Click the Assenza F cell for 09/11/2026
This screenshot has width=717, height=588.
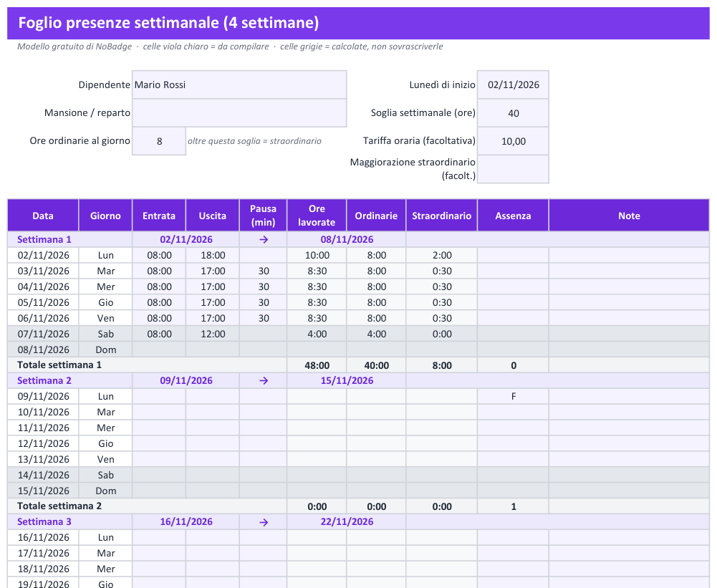pos(513,397)
